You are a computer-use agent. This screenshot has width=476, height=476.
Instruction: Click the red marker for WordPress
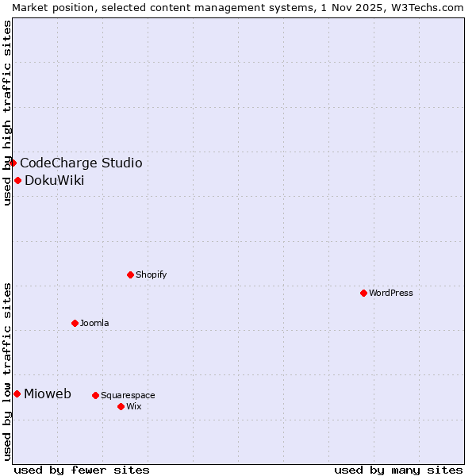coord(363,293)
